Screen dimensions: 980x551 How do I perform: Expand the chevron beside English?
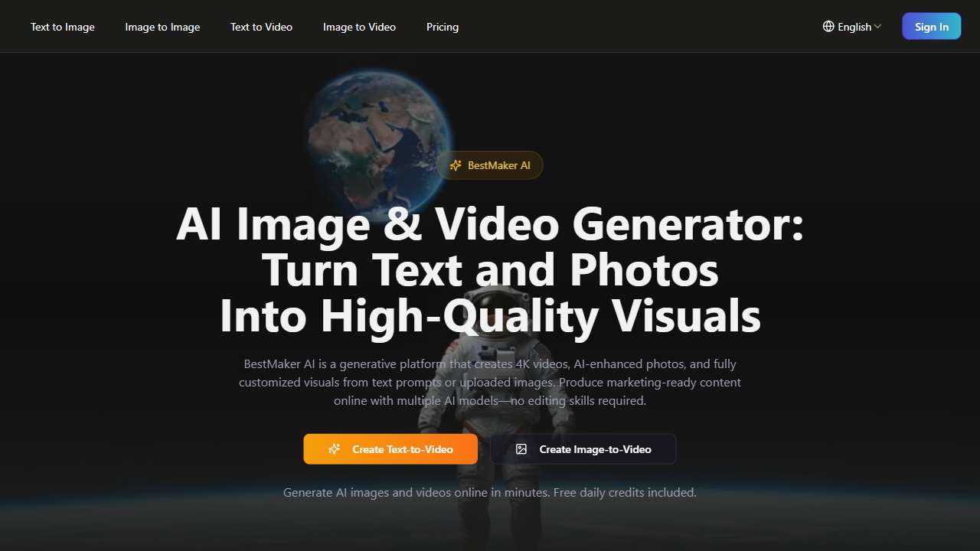877,27
